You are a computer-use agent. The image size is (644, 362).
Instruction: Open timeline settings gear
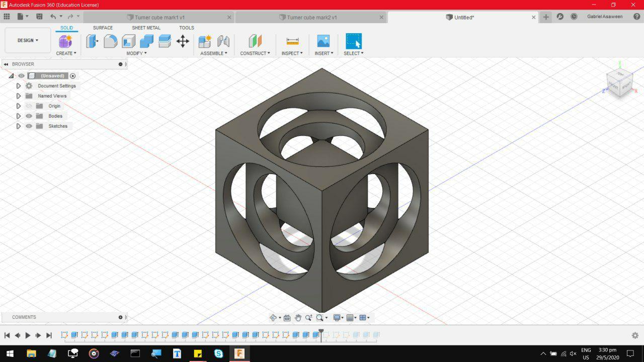pyautogui.click(x=635, y=335)
